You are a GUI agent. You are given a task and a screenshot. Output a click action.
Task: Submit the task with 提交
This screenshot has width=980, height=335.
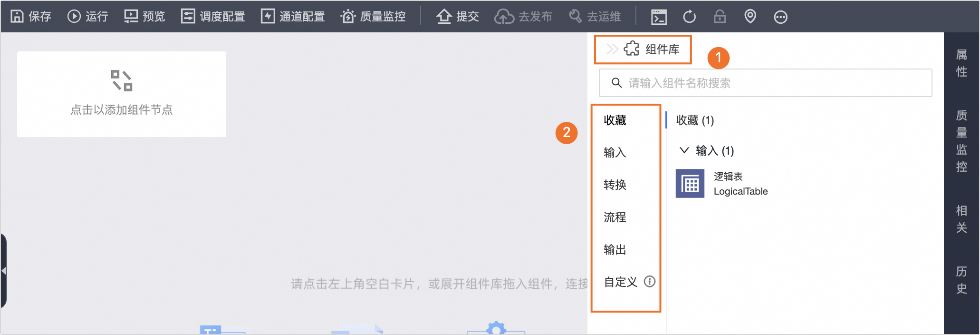(x=458, y=17)
